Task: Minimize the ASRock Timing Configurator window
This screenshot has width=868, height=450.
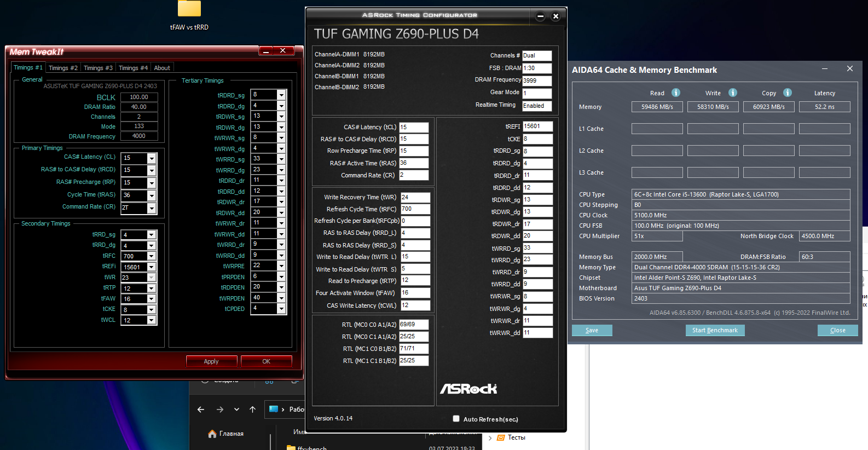Action: [x=540, y=16]
